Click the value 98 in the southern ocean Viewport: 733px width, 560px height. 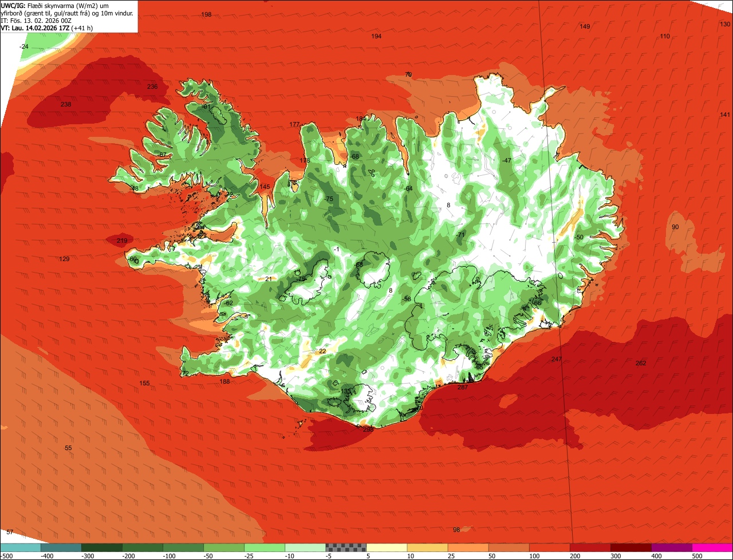(x=456, y=530)
